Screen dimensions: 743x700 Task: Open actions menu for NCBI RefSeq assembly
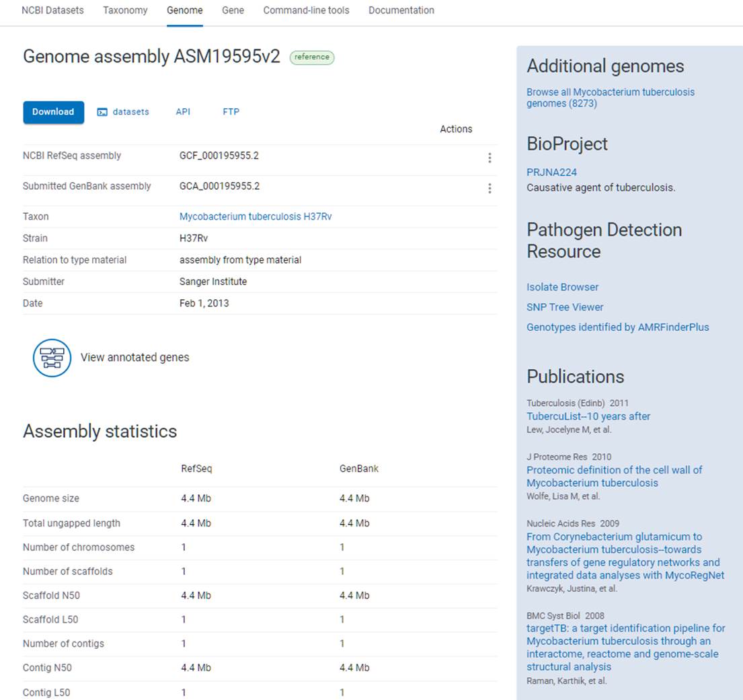pyautogui.click(x=490, y=158)
